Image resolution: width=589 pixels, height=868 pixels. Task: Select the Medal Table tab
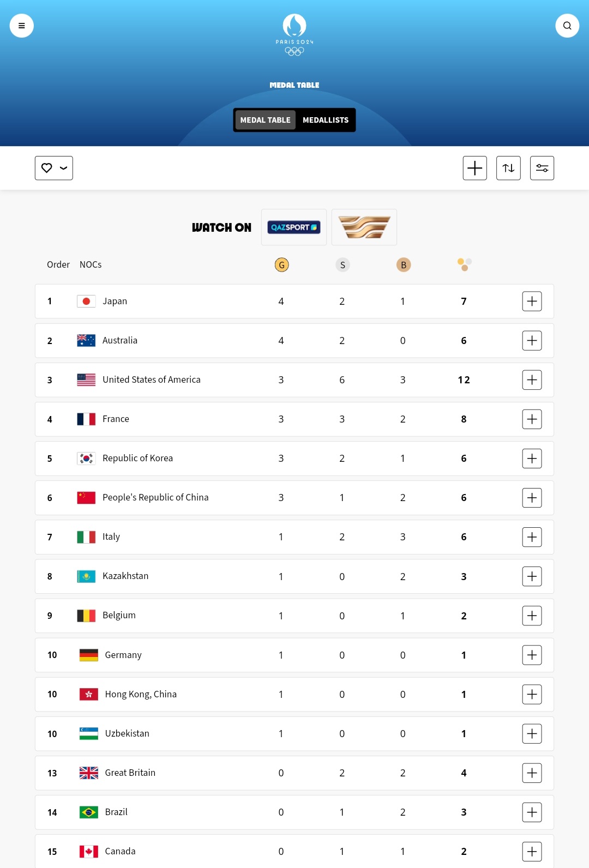point(266,120)
